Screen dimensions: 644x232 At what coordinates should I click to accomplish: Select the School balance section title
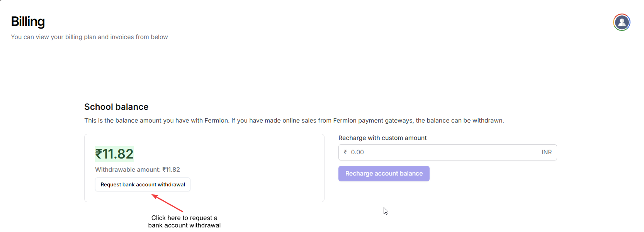(x=116, y=107)
